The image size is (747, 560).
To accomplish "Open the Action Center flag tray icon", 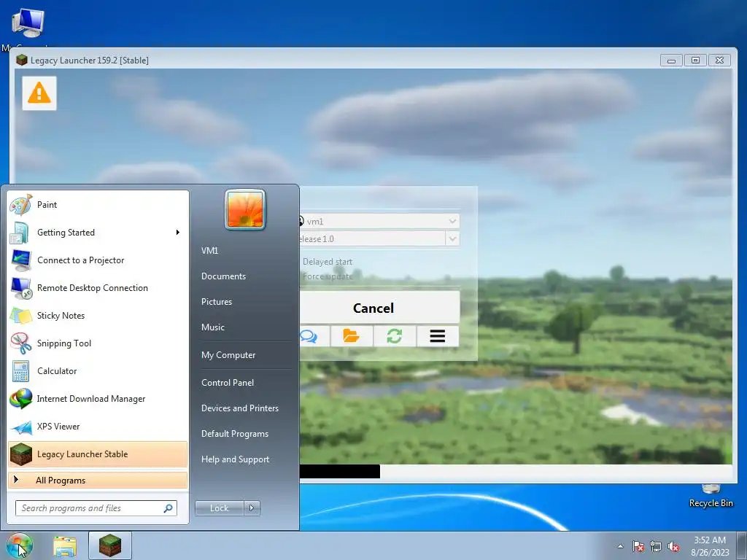I will [638, 546].
